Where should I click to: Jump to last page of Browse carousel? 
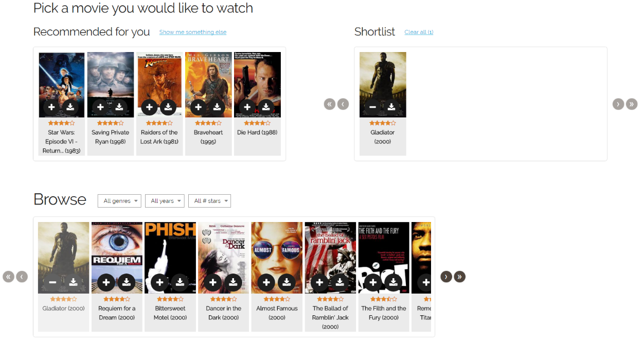(459, 277)
